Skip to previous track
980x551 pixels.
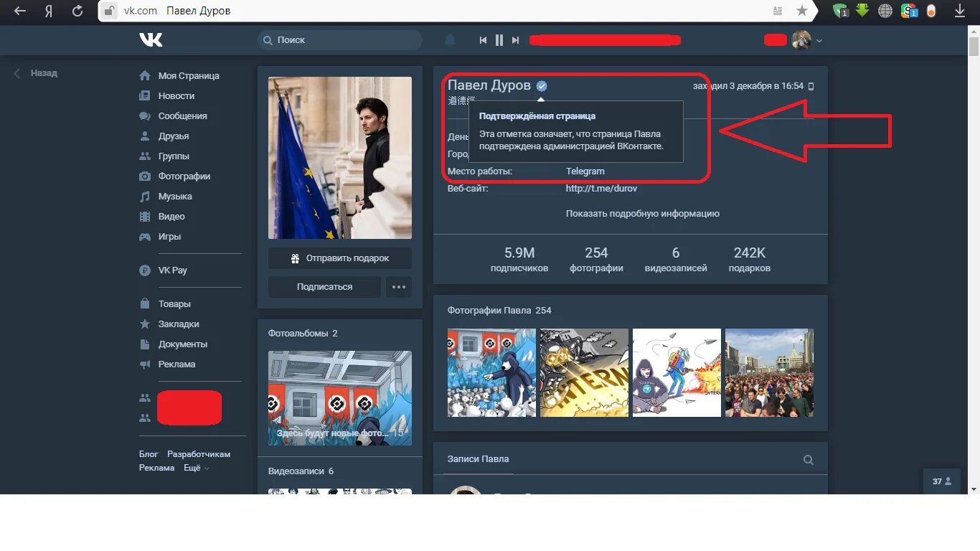tap(484, 40)
